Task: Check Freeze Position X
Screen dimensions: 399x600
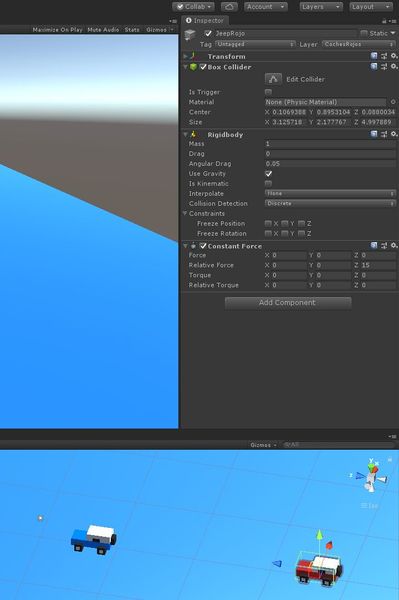Action: click(x=268, y=223)
